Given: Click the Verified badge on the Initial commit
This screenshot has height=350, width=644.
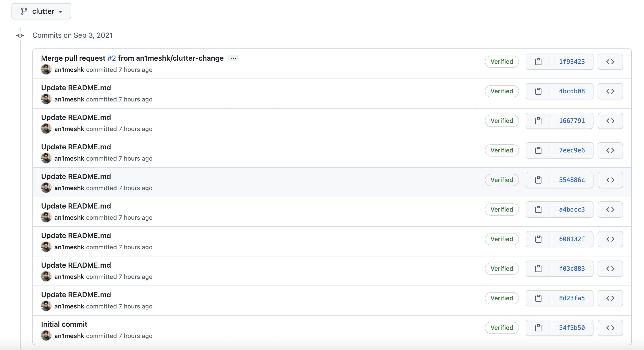Looking at the screenshot, I should tap(501, 328).
